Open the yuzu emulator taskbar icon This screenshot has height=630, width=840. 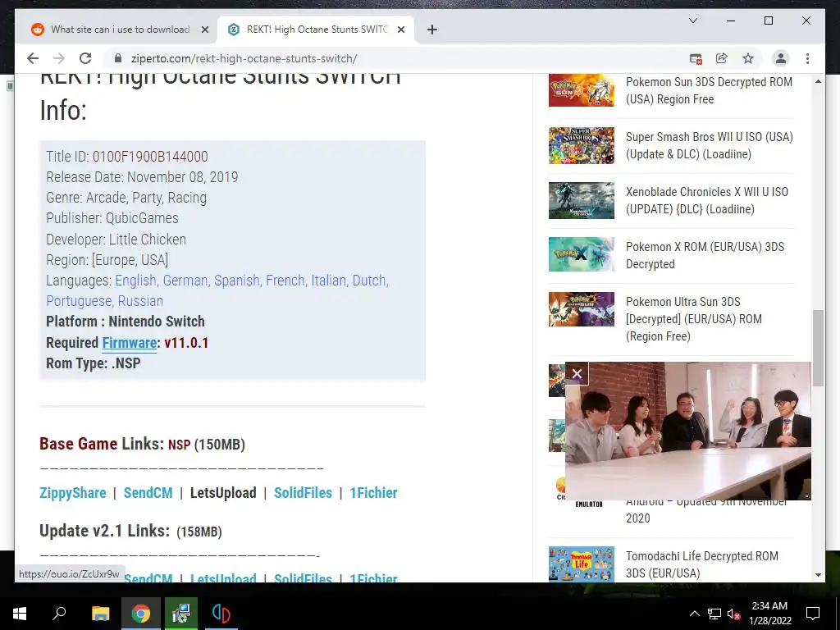coord(221,614)
